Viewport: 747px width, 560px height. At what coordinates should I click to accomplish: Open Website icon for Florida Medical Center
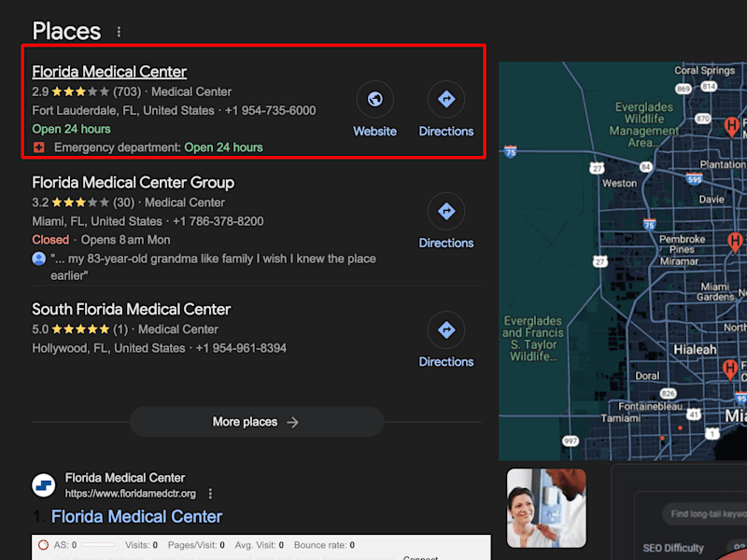375,99
